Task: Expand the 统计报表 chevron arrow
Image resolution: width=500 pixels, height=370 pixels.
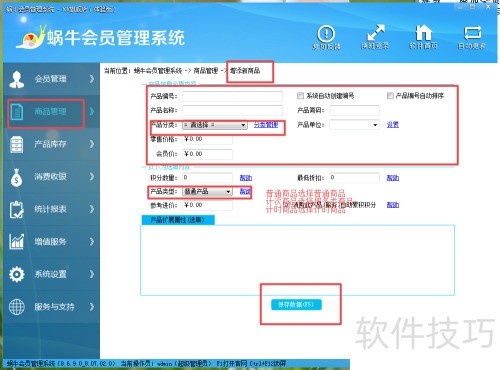Action: click(92, 209)
